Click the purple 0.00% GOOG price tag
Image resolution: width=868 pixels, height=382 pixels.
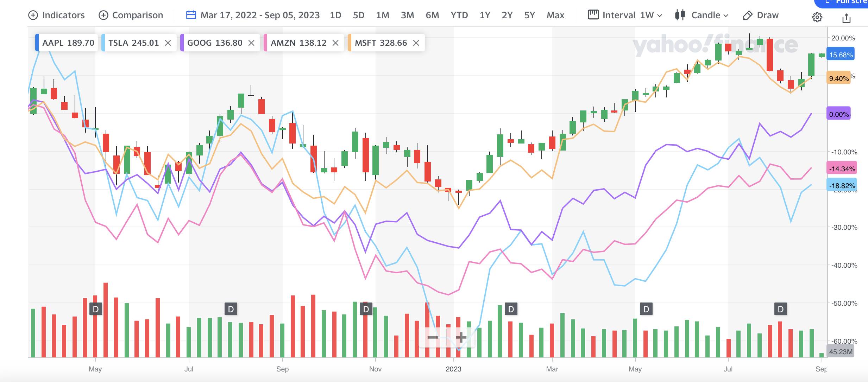point(838,114)
